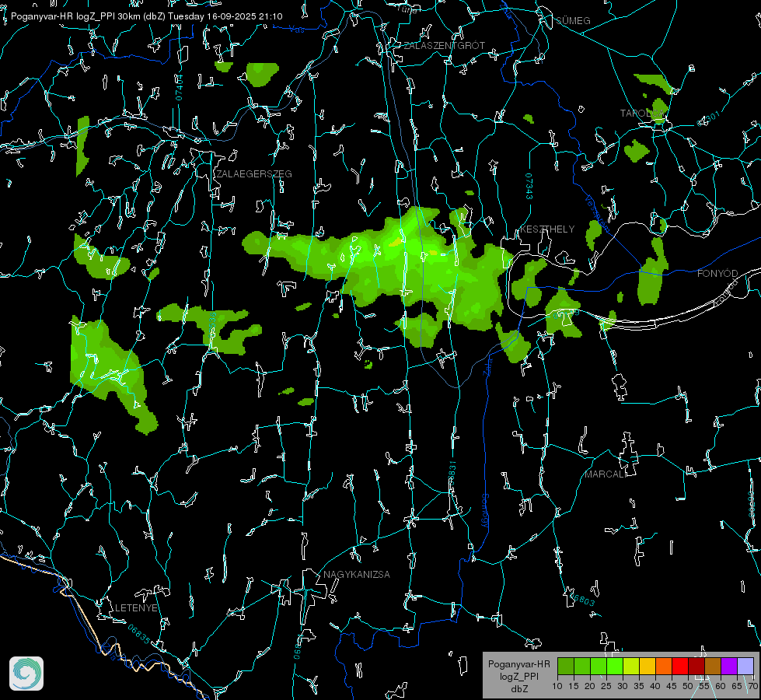761x700 pixels.
Task: Select the 25-30 dBZ bright green swatch
Action: tap(615, 667)
